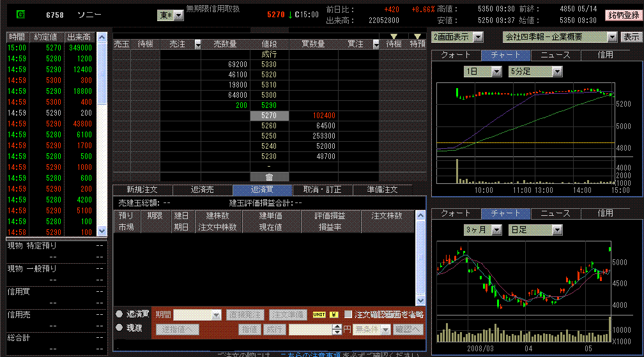Click the triangle marker above 特預 column

pos(417,36)
